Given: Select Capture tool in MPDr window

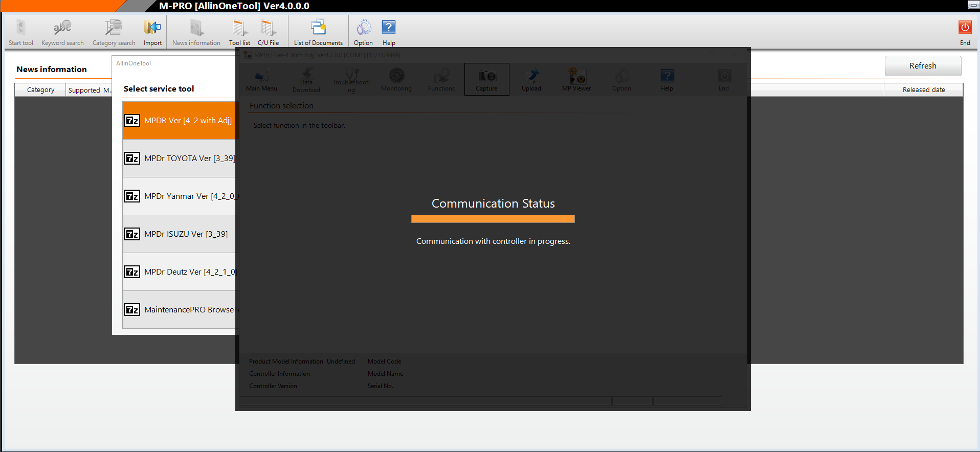Looking at the screenshot, I should 486,79.
